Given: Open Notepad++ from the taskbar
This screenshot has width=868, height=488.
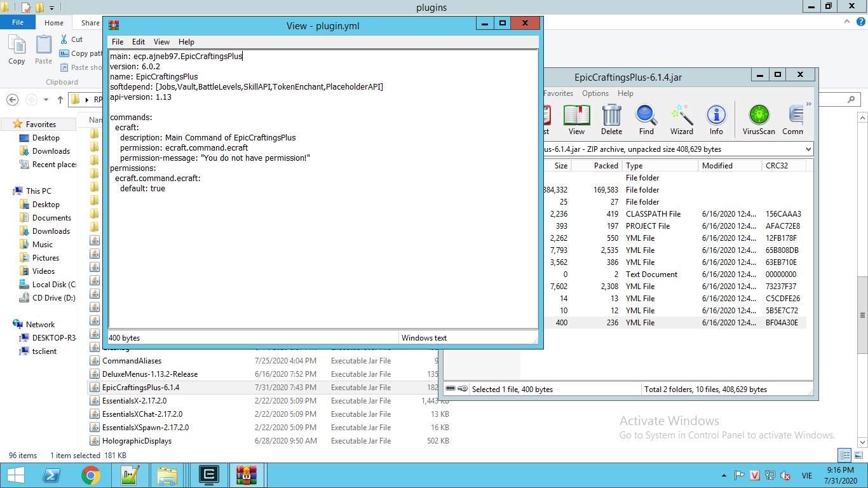Looking at the screenshot, I should coord(130,475).
